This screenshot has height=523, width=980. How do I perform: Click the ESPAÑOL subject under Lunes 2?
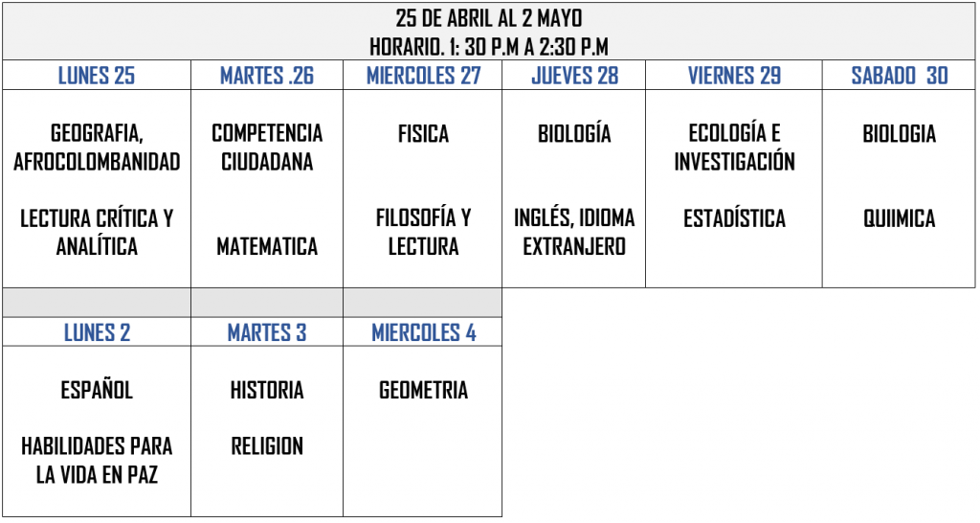[97, 391]
